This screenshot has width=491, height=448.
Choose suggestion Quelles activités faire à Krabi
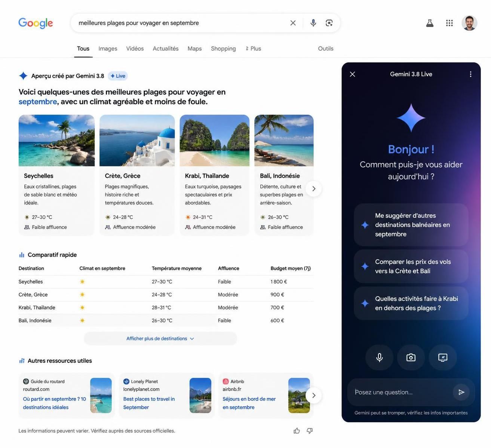point(411,303)
